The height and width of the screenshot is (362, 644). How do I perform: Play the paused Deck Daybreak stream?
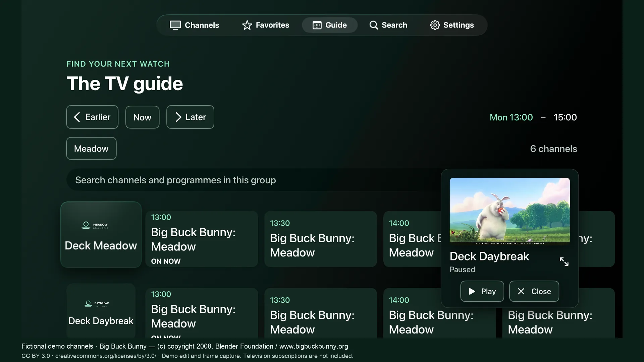(x=482, y=291)
